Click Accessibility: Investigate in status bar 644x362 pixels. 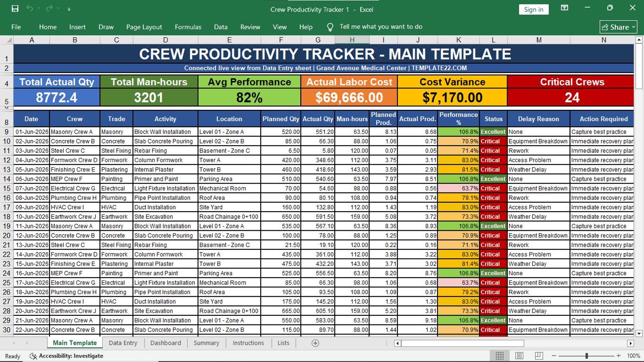click(x=67, y=356)
